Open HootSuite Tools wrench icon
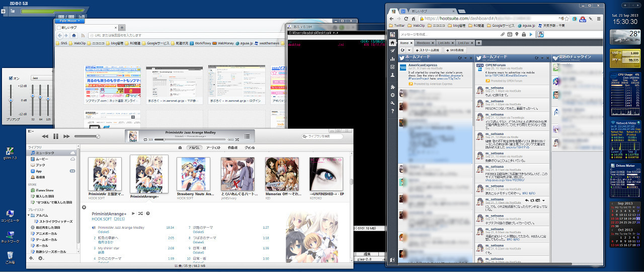644x272 pixels. (392, 103)
